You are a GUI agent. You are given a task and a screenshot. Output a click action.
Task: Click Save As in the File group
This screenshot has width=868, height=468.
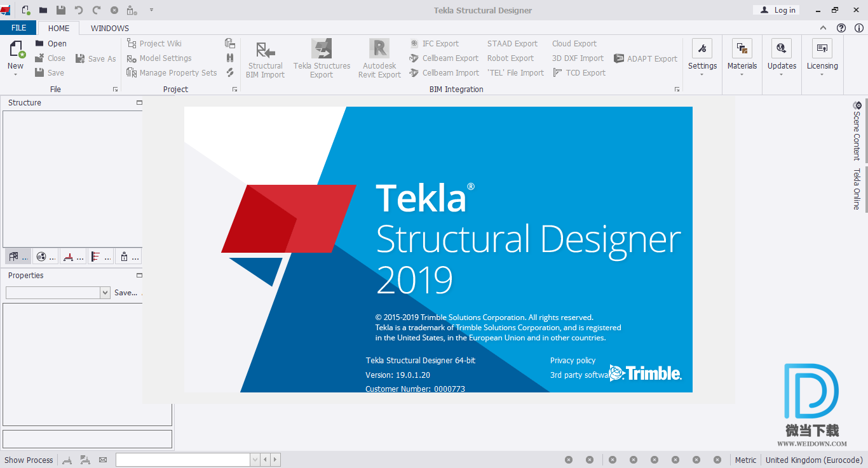point(96,58)
